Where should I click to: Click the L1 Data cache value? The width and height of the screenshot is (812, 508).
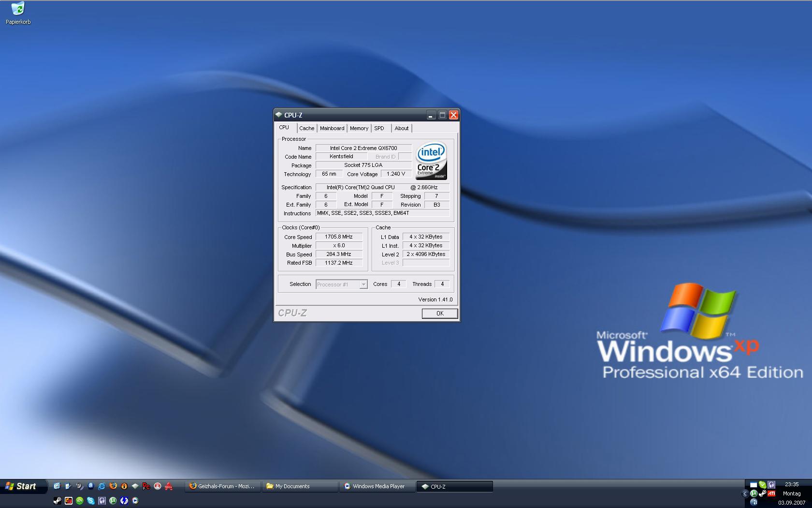click(x=426, y=237)
